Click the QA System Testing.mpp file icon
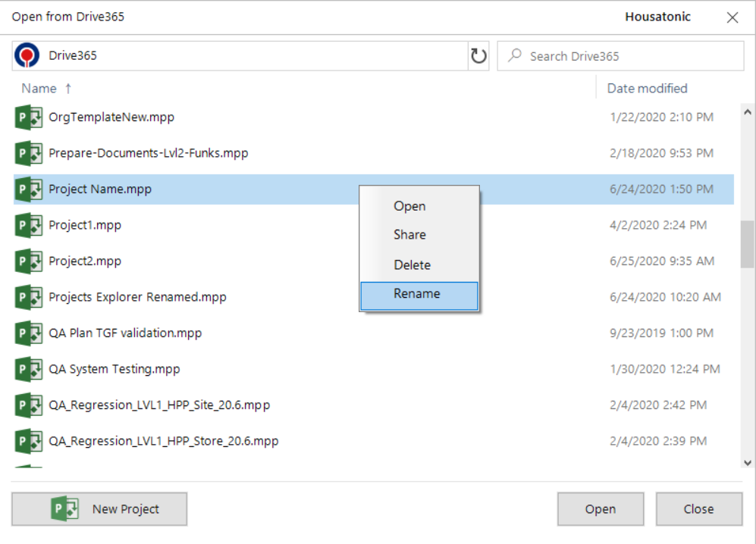 point(28,369)
